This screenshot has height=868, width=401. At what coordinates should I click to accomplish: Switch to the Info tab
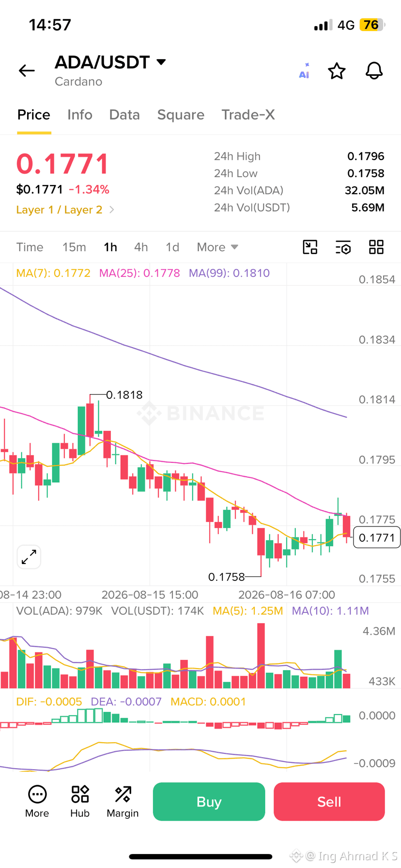80,115
